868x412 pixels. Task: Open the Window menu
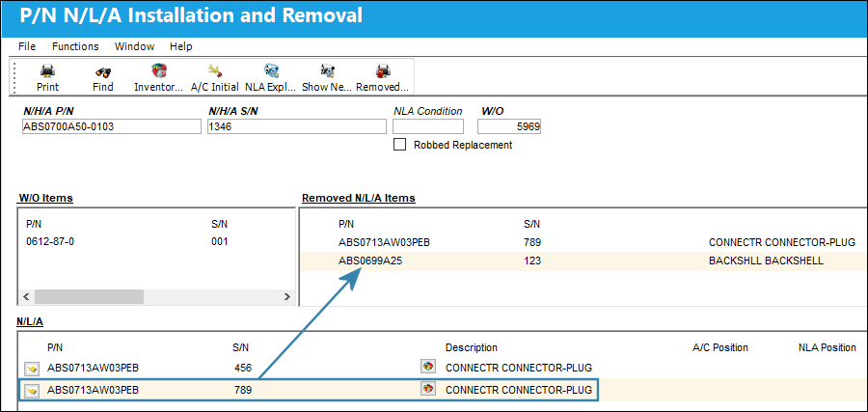coord(134,46)
